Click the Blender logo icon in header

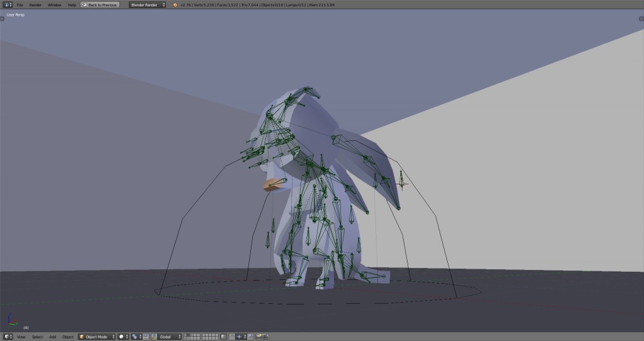click(174, 4)
